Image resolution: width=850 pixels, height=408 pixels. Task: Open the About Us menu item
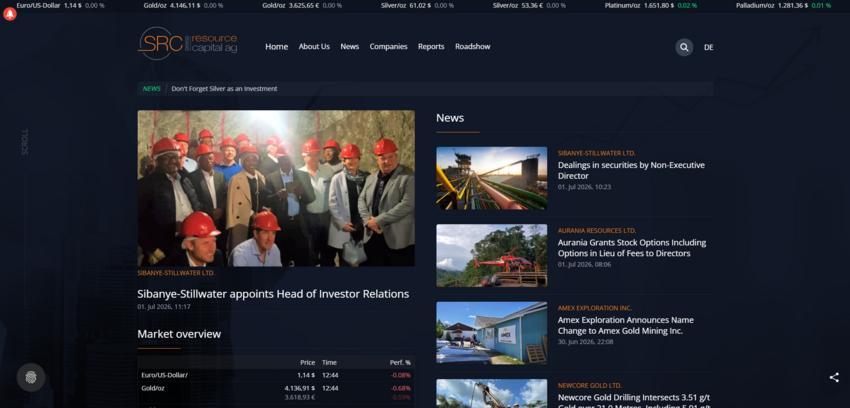[314, 47]
